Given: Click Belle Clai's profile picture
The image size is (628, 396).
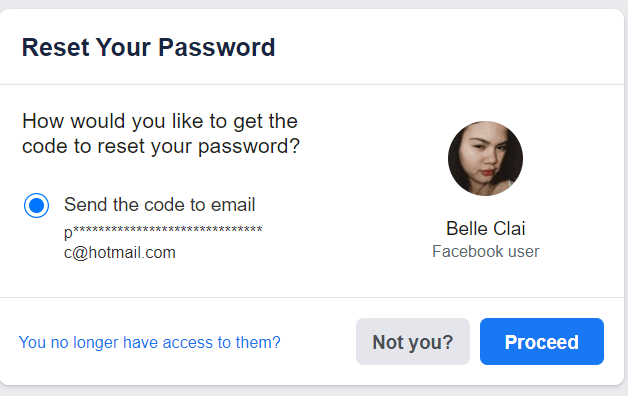Looking at the screenshot, I should [x=485, y=159].
